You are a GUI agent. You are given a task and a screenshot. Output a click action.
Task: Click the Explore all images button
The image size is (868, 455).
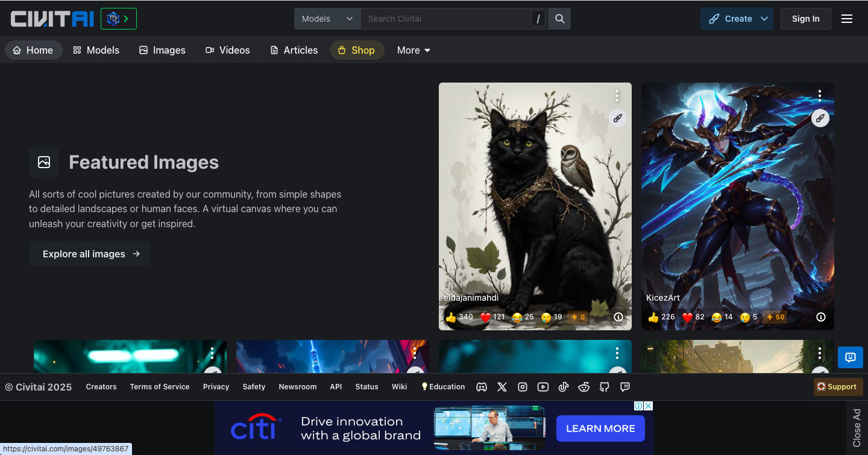[x=89, y=253]
